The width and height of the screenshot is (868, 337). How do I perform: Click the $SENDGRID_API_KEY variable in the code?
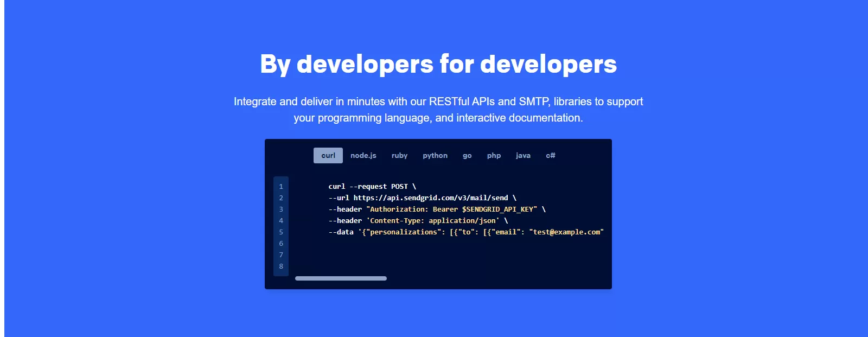[x=499, y=209]
